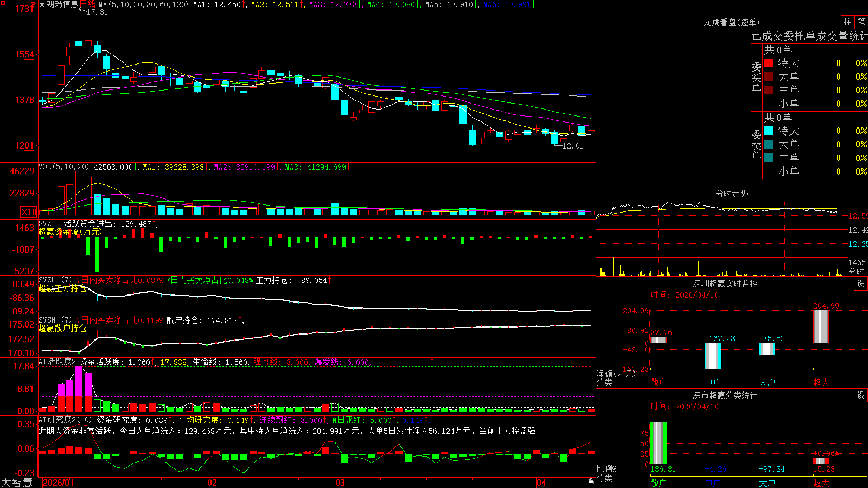Click the star icon before 朗玛信息
The height and width of the screenshot is (488, 868).
click(42, 4)
